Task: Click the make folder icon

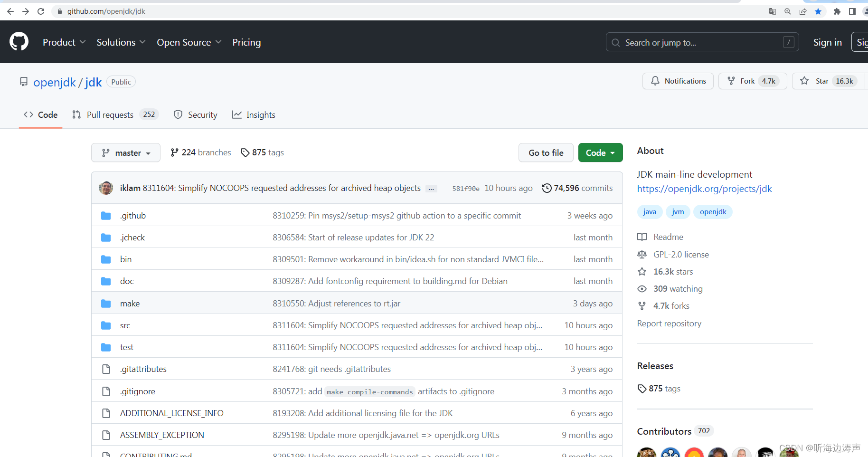Action: [106, 304]
